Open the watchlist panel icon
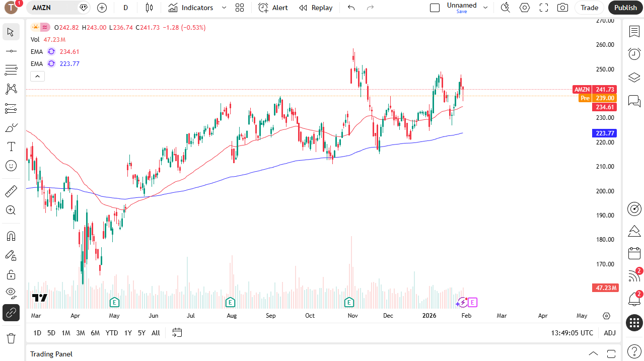 coord(634,32)
